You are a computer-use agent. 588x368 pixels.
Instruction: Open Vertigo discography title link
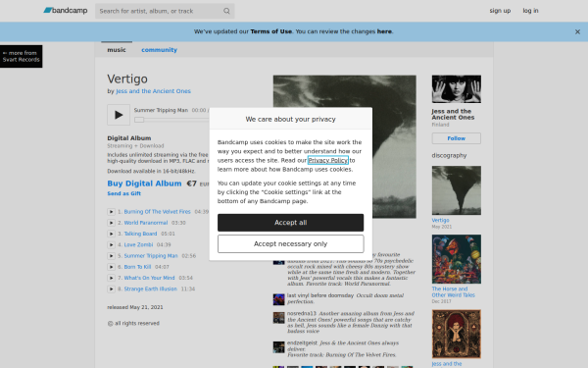(x=440, y=221)
